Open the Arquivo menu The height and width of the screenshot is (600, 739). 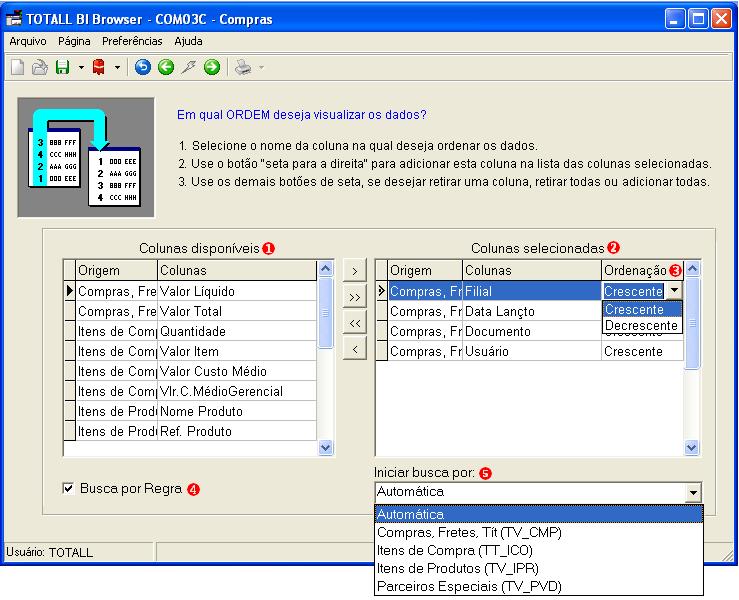pos(28,41)
